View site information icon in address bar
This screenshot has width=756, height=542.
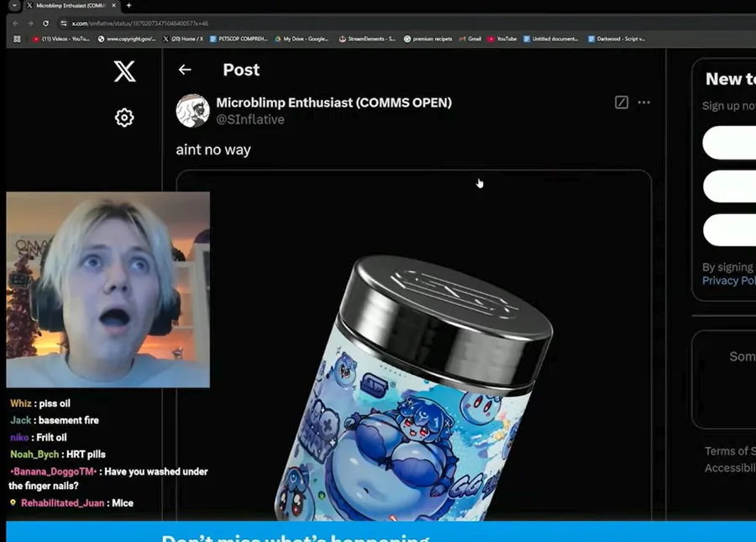pos(64,24)
